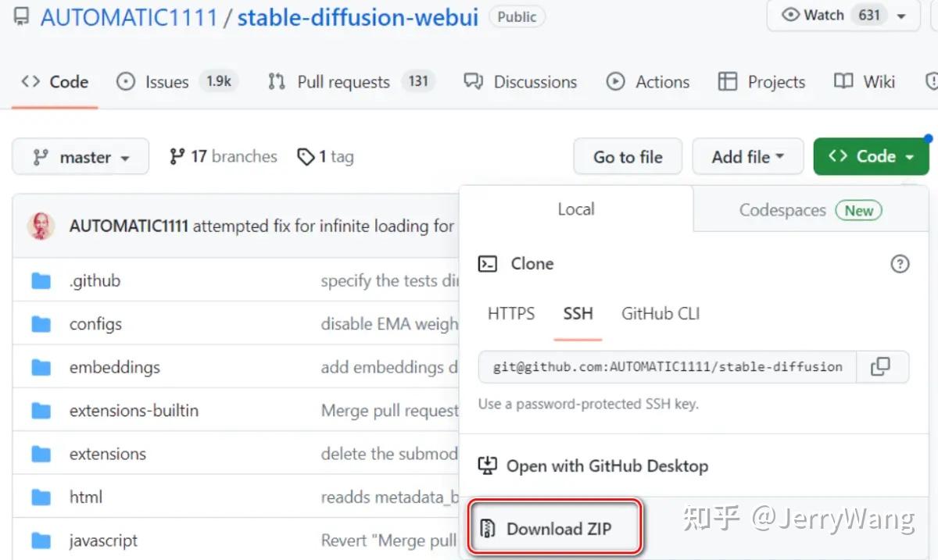Open the Add file dropdown
The image size is (938, 560).
(x=748, y=157)
